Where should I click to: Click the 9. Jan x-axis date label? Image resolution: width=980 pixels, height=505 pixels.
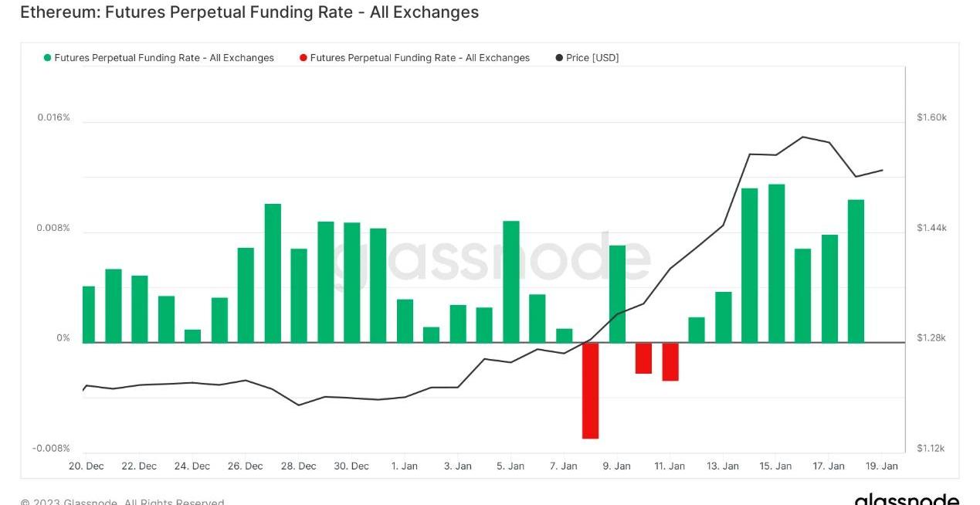(616, 466)
